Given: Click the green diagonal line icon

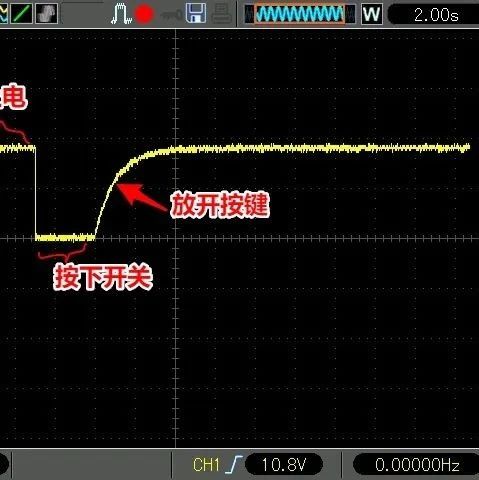Looking at the screenshot, I should click(22, 13).
